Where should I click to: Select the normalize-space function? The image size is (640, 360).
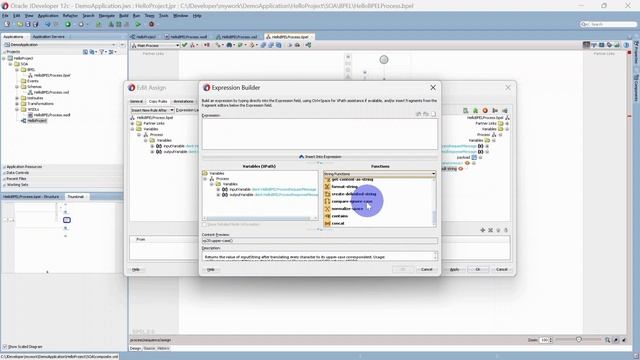point(347,209)
